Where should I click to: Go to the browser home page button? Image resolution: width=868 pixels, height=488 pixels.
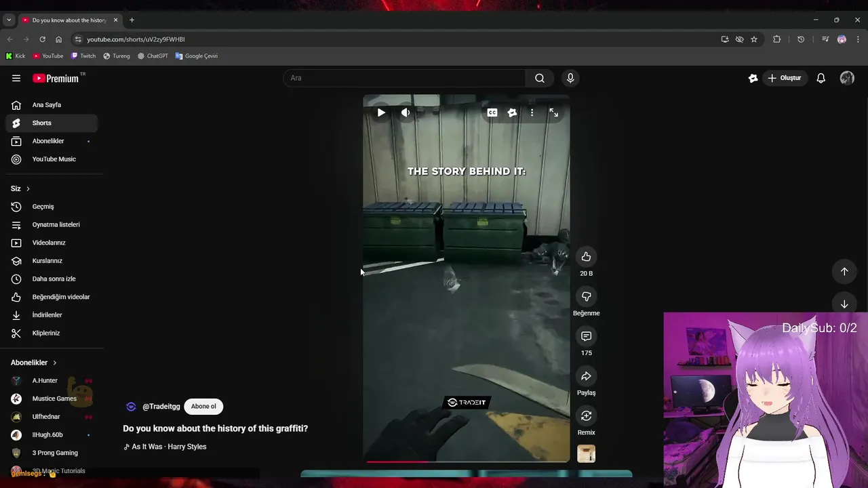click(x=58, y=39)
